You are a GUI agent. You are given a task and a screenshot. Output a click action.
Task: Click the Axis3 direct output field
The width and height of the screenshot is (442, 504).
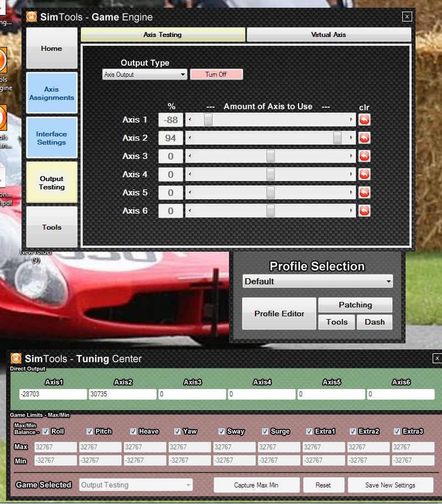[192, 394]
